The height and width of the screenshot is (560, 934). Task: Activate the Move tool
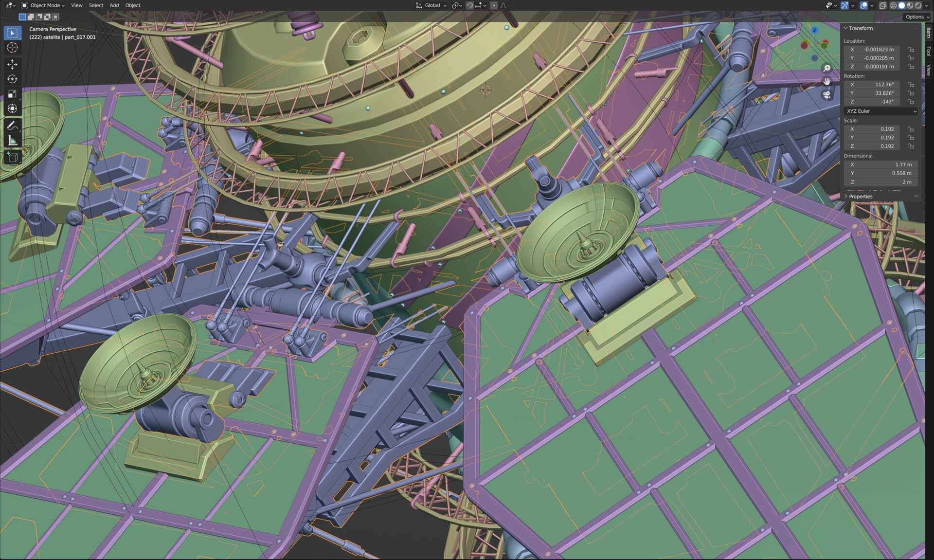[13, 64]
